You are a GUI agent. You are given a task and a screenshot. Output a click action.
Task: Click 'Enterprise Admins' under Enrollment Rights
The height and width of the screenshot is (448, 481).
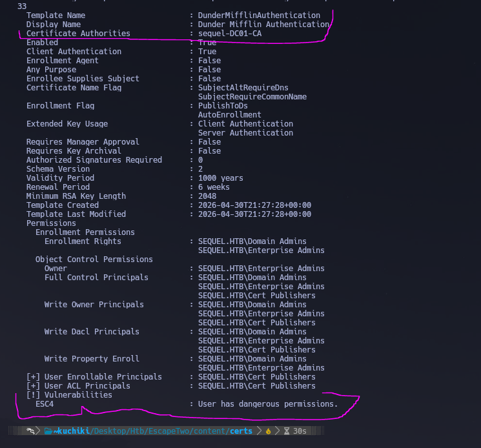pos(286,250)
